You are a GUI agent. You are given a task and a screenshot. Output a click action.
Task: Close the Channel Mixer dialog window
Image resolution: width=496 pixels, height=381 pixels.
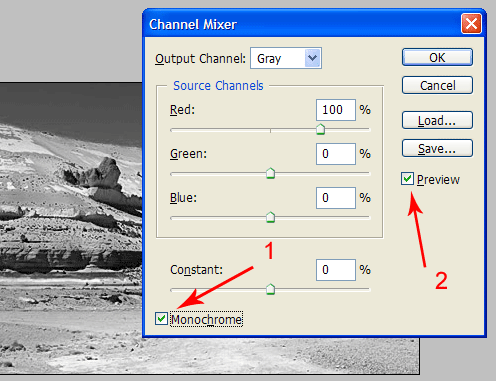[x=471, y=24]
